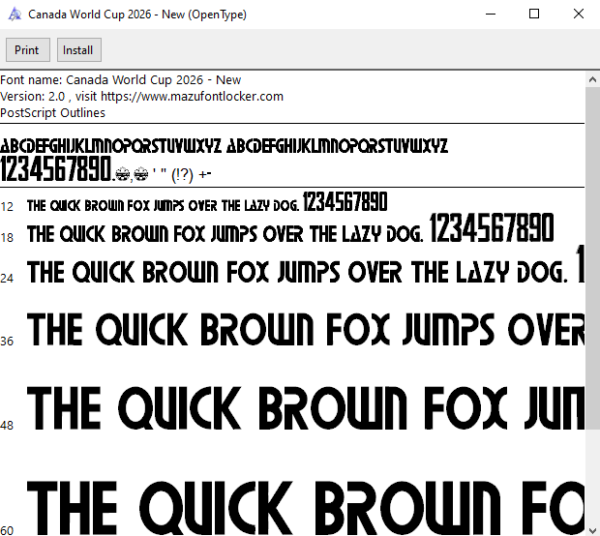The height and width of the screenshot is (536, 600).
Task: Click the 'Font name: Canada World Cup 2026 - New' text
Action: [x=121, y=80]
